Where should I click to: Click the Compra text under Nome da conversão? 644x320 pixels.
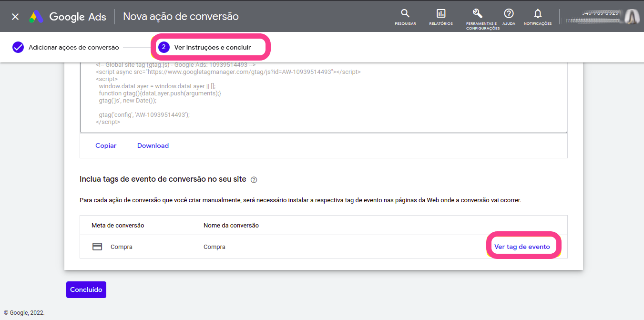pyautogui.click(x=215, y=247)
